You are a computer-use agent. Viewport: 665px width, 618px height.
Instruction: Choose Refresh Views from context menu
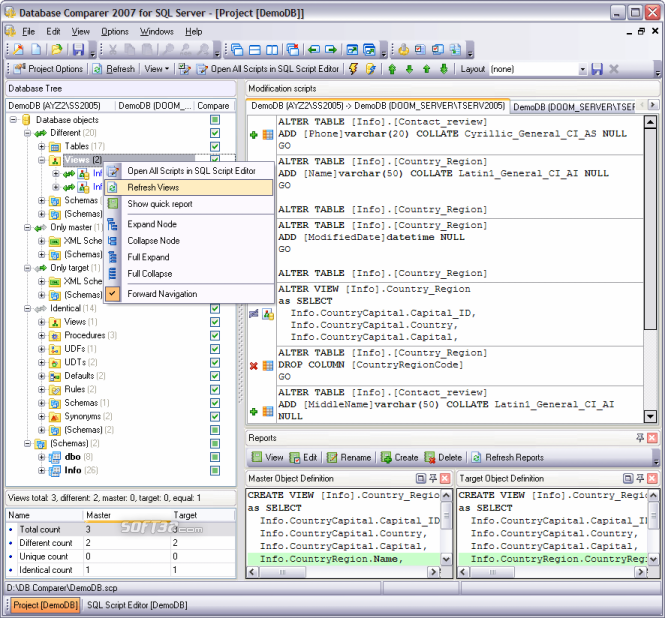click(189, 187)
